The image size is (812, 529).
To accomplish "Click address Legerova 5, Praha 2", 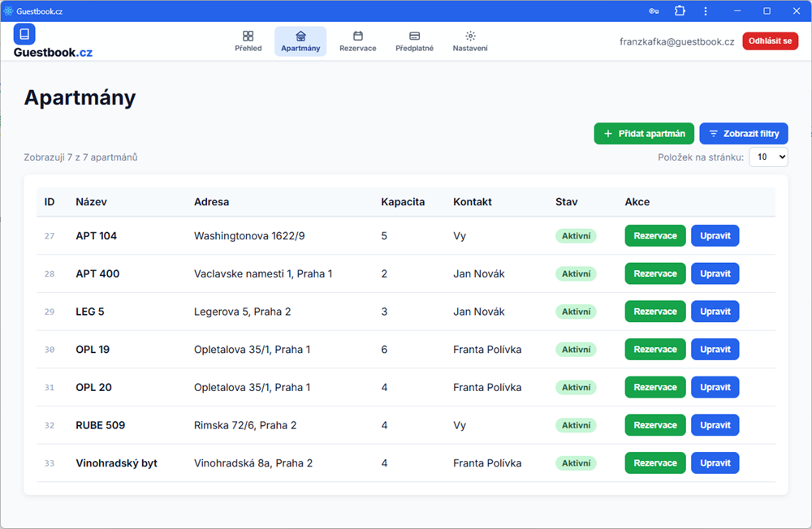I will 242,311.
